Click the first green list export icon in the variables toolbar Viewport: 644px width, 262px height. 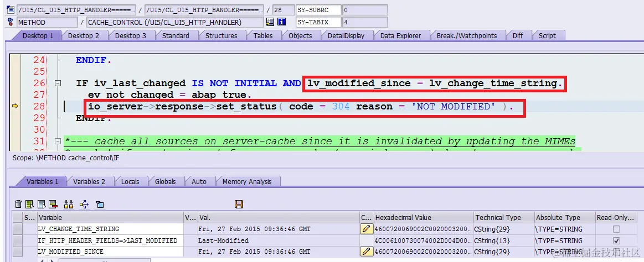tap(29, 204)
